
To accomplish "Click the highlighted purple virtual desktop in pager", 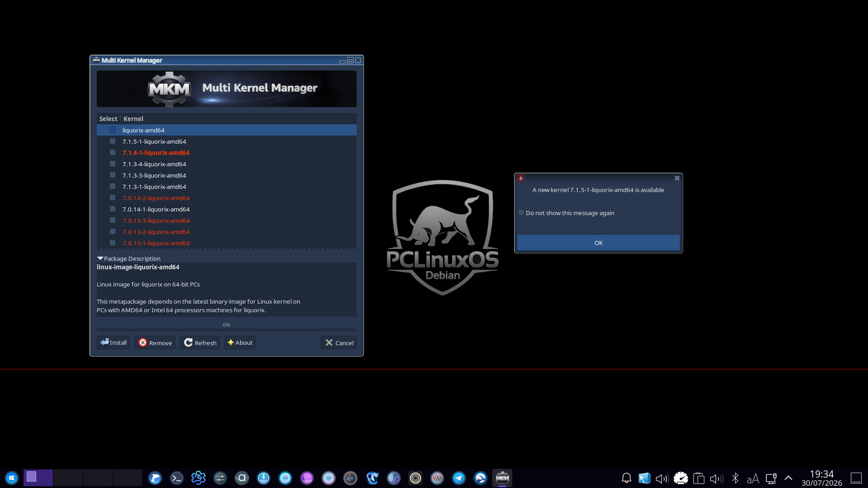I will [x=38, y=478].
